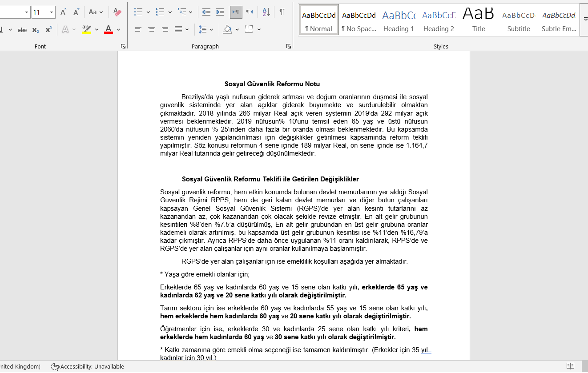588x373 pixels.
Task: Apply the Subtitle style
Action: pos(519,20)
